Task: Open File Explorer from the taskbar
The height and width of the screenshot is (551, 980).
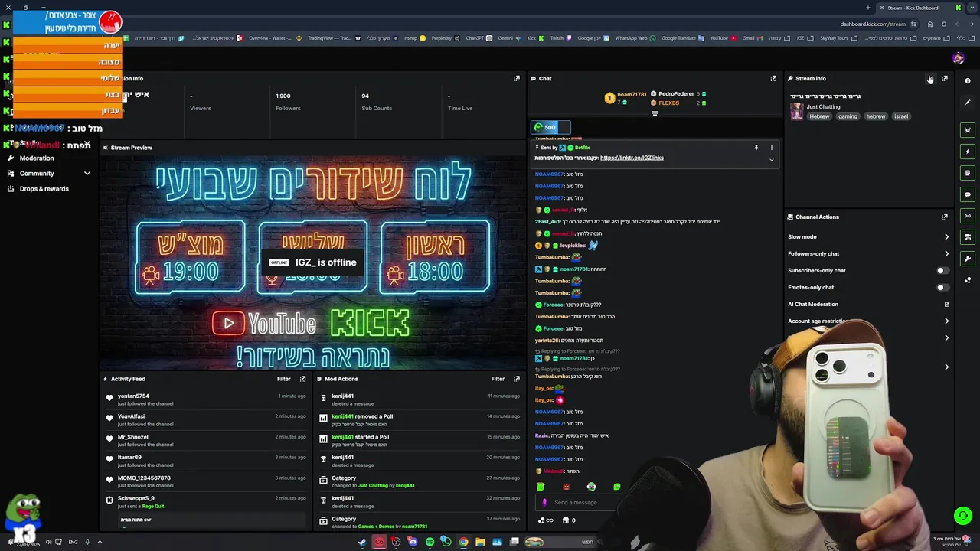Action: click(480, 542)
